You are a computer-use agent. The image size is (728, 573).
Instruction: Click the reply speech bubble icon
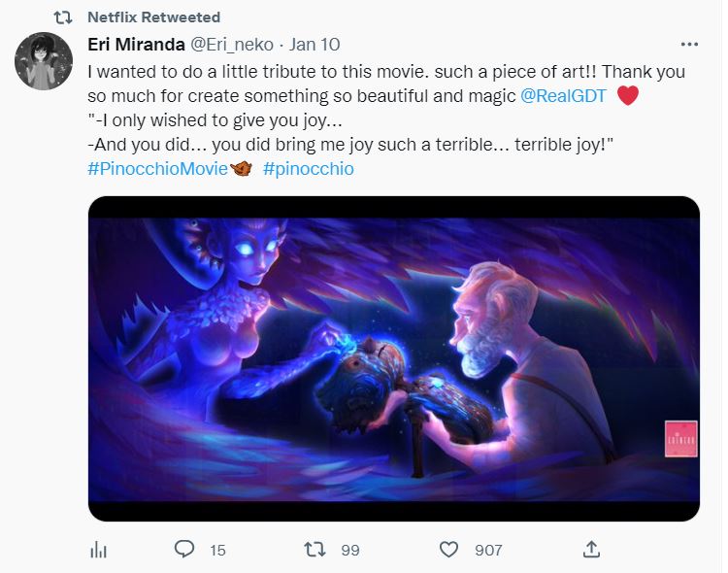184,550
